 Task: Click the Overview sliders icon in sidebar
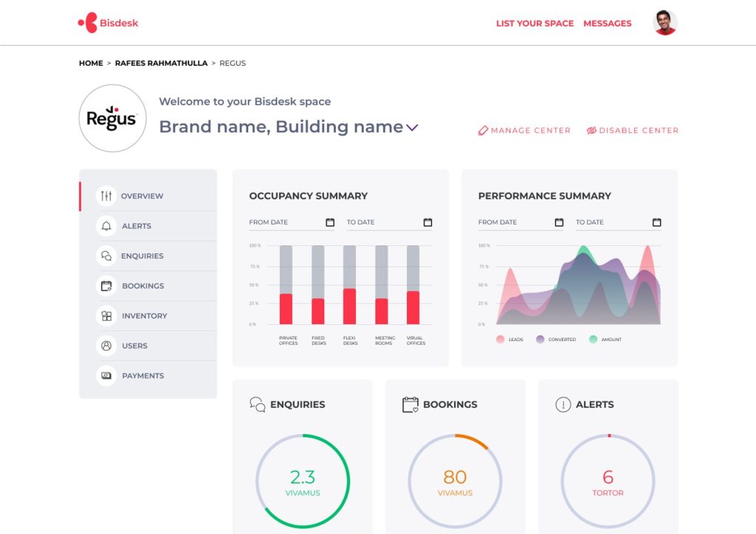tap(106, 196)
